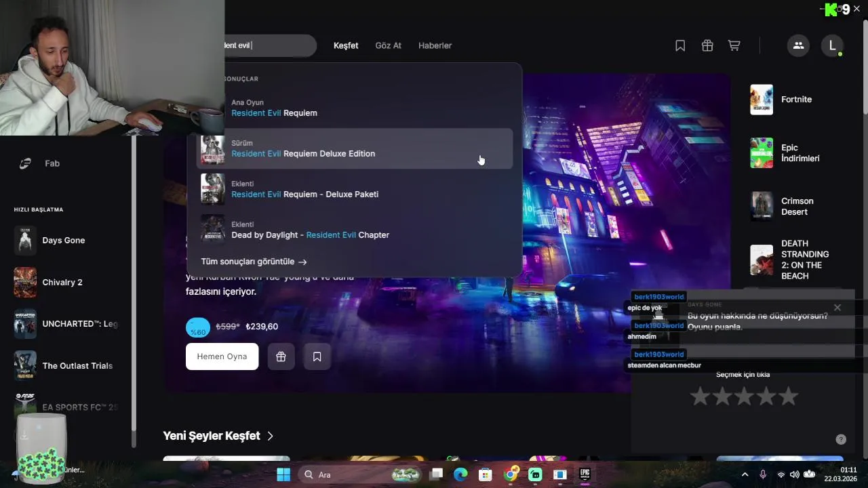The width and height of the screenshot is (868, 488).
Task: Open the profile avatar labeled L
Action: pos(832,45)
